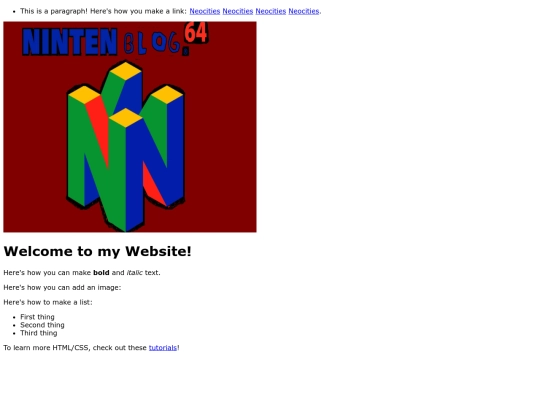The width and height of the screenshot is (540, 405).
Task: Select the First thing list item
Action: (37, 317)
